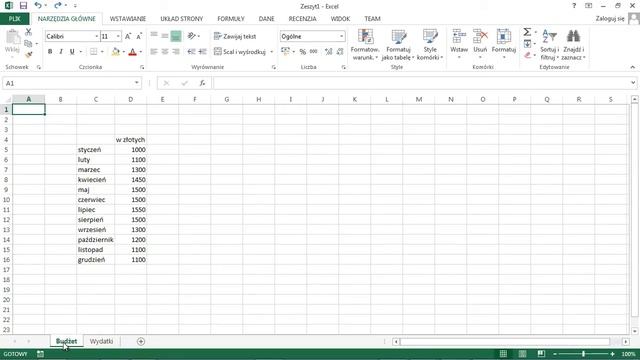640x360 pixels.
Task: Cut selection with the scissors icon
Action: click(29, 32)
